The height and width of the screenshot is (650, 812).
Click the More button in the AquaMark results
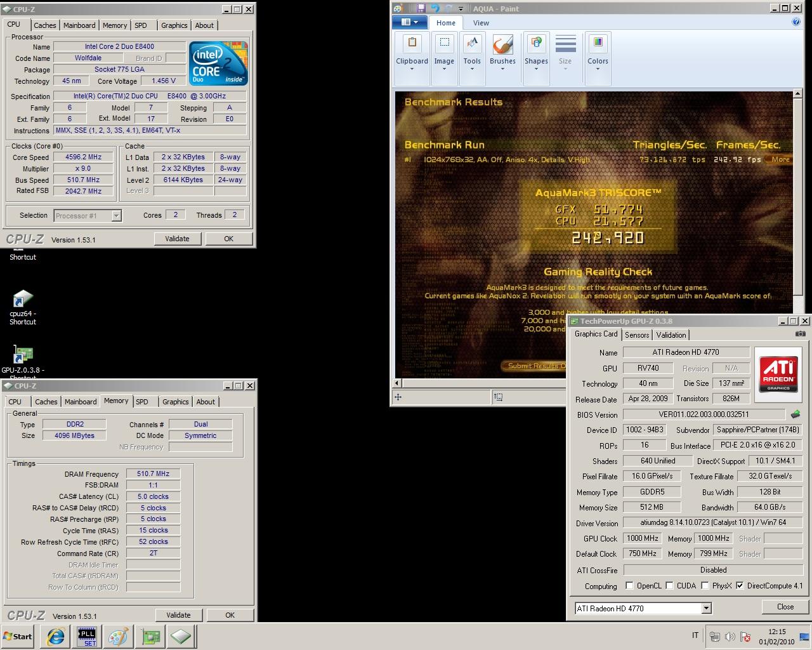click(x=780, y=159)
